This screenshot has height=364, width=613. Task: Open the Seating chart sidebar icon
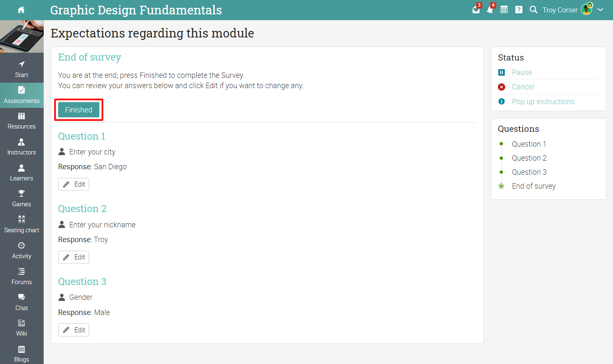coord(21,219)
